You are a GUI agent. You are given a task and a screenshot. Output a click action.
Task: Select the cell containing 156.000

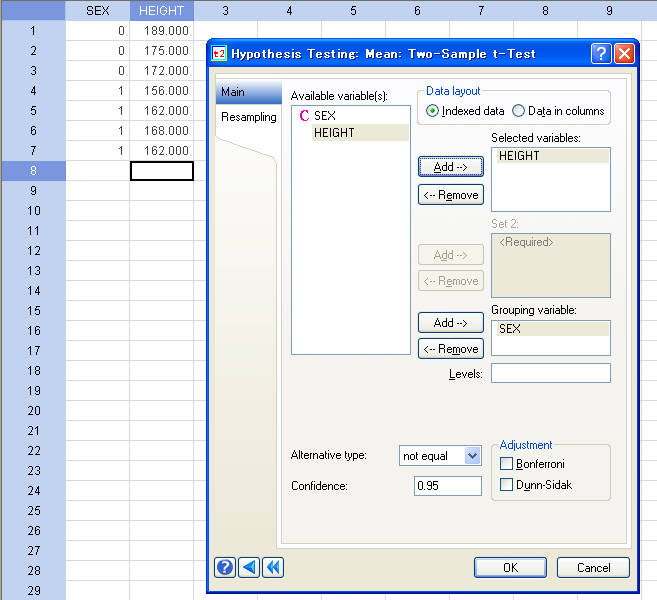point(162,91)
